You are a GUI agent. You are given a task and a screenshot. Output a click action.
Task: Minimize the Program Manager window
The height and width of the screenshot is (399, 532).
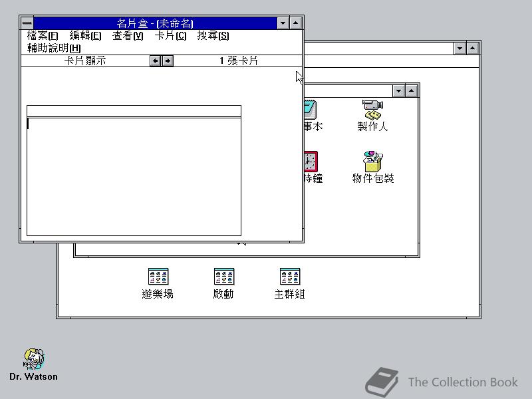[460, 48]
